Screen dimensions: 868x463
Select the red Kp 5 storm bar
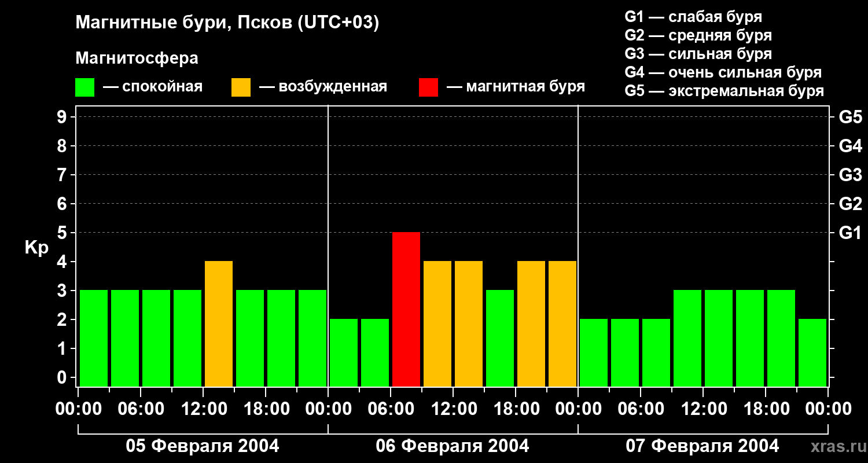[x=406, y=309]
